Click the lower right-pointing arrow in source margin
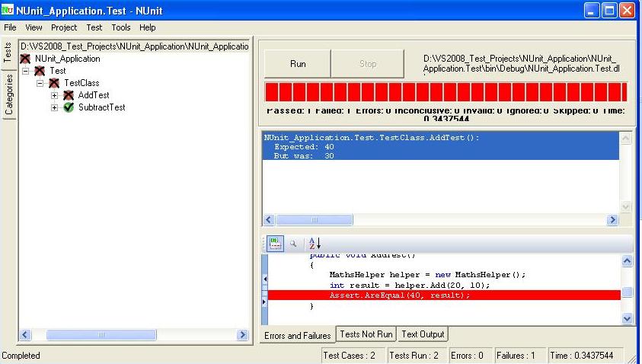The height and width of the screenshot is (364, 642). click(x=264, y=302)
